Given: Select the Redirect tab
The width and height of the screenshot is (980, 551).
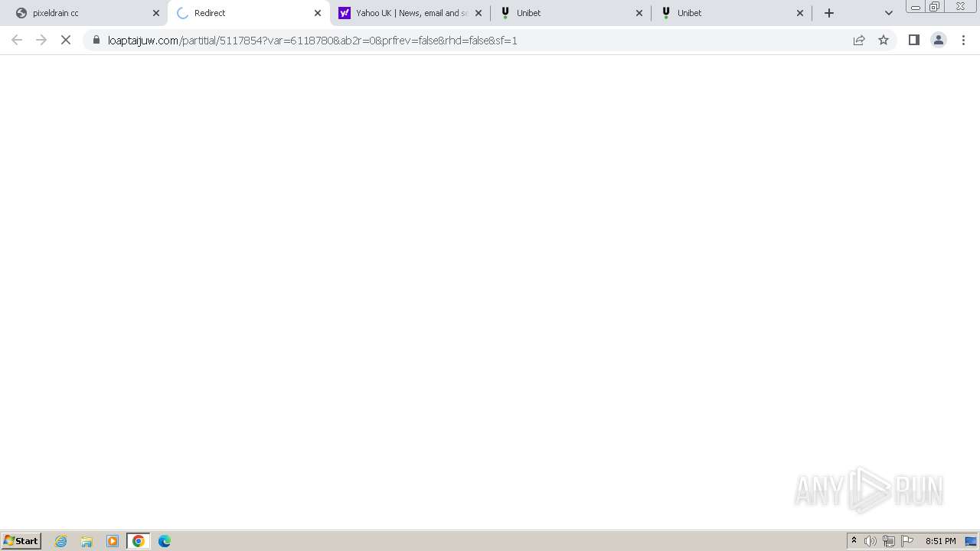Looking at the screenshot, I should 248,13.
